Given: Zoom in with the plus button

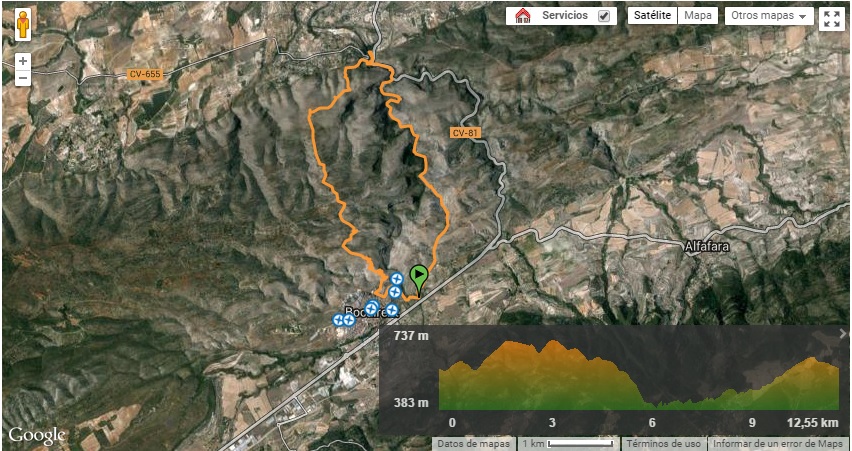Looking at the screenshot, I should coord(22,61).
